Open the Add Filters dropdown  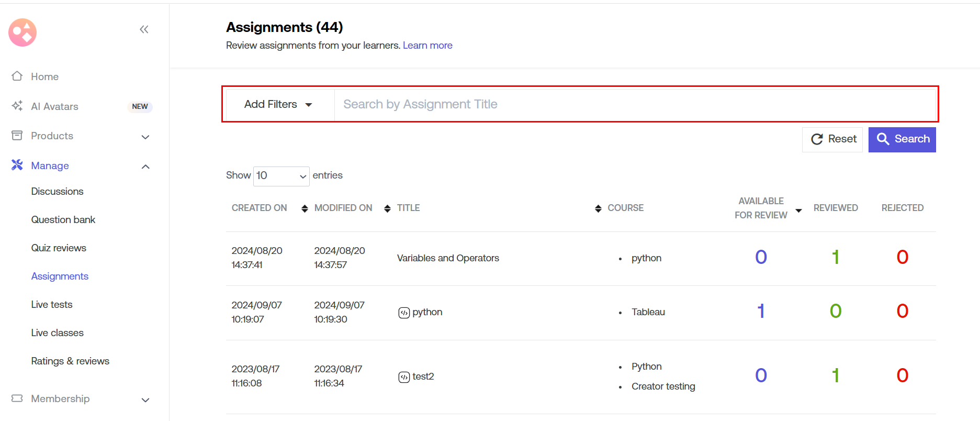[278, 104]
